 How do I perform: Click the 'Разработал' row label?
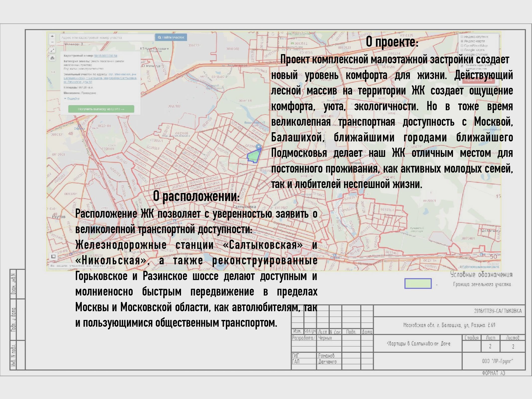(x=303, y=338)
